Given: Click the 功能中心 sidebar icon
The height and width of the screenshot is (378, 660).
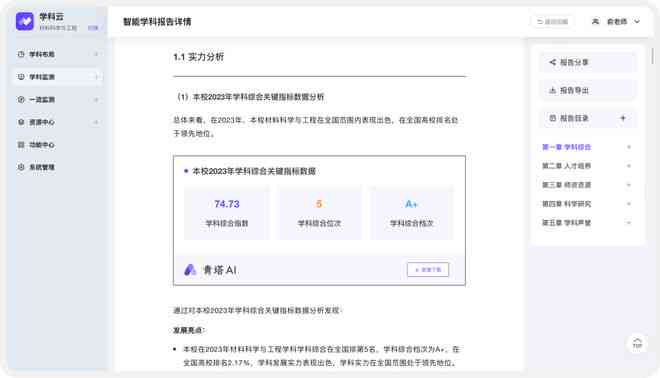Looking at the screenshot, I should point(21,145).
